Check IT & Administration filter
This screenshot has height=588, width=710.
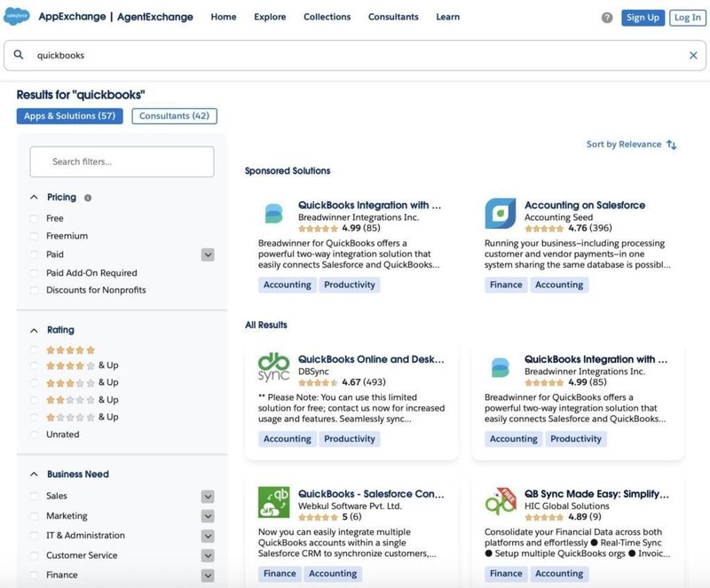(34, 536)
